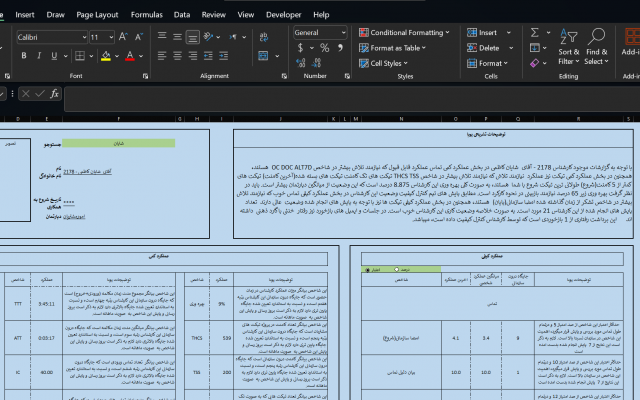This screenshot has width=640, height=400.
Task: Click the Enter checkmark in formula bar
Action: click(x=40, y=94)
